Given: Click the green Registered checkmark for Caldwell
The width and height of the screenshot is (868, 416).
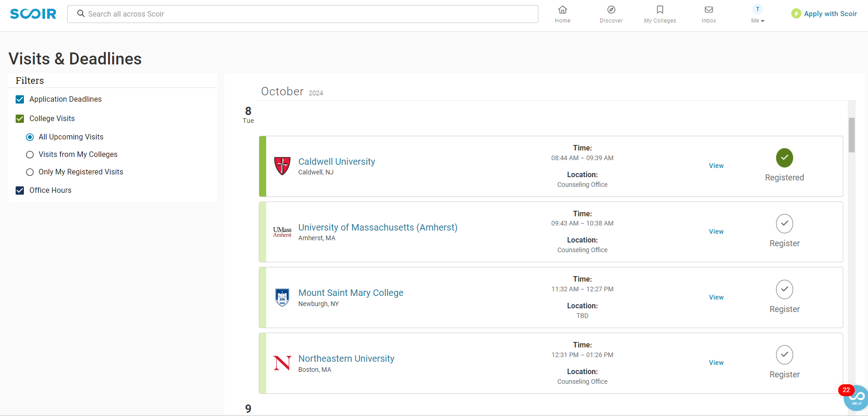Looking at the screenshot, I should (784, 158).
